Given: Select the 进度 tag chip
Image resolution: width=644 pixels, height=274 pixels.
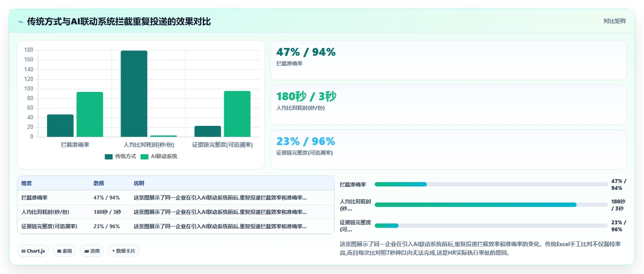Looking at the screenshot, I should pyautogui.click(x=92, y=251).
